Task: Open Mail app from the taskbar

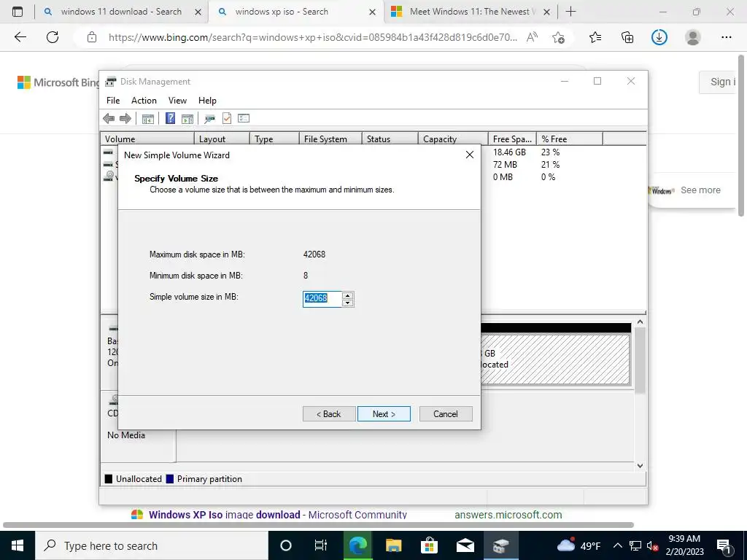Action: click(465, 545)
